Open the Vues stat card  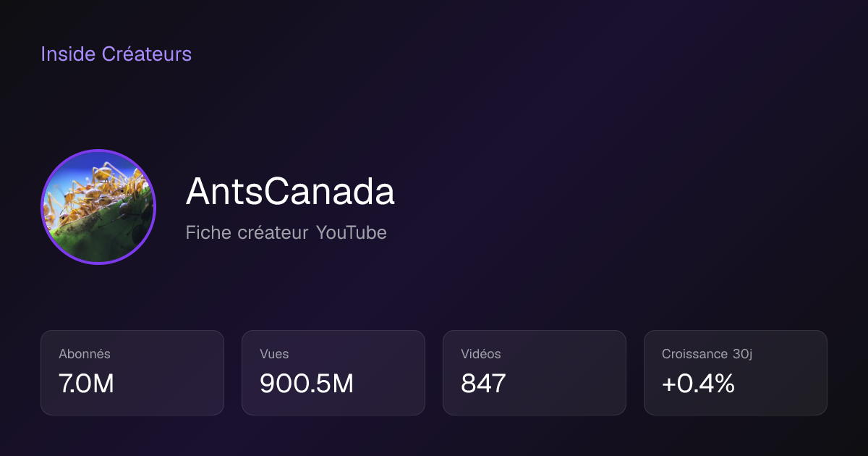pyautogui.click(x=333, y=373)
